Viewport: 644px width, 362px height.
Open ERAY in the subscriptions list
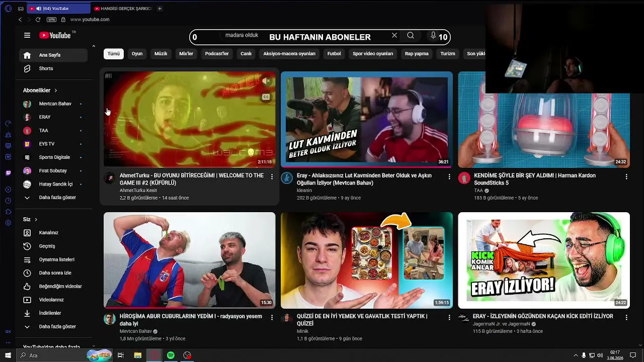pos(53,117)
